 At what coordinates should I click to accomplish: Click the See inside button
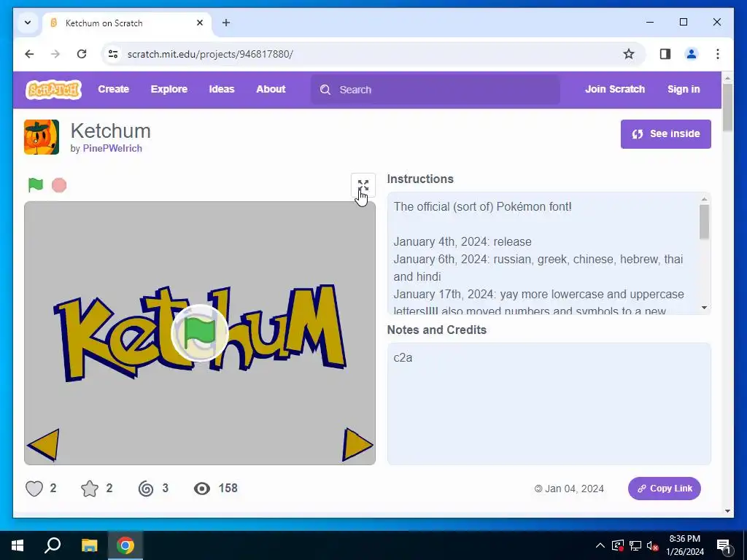[665, 134]
